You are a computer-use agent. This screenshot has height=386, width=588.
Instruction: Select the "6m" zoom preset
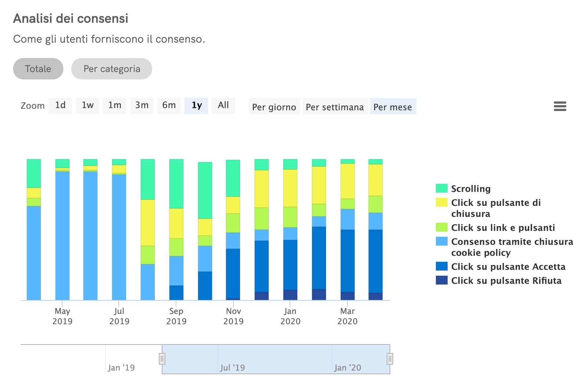[169, 106]
